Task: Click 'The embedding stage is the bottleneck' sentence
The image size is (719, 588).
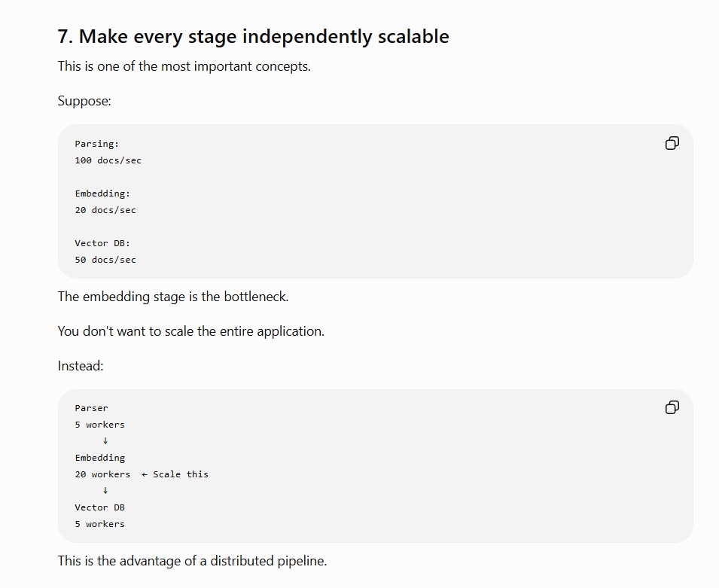Action: pos(173,297)
